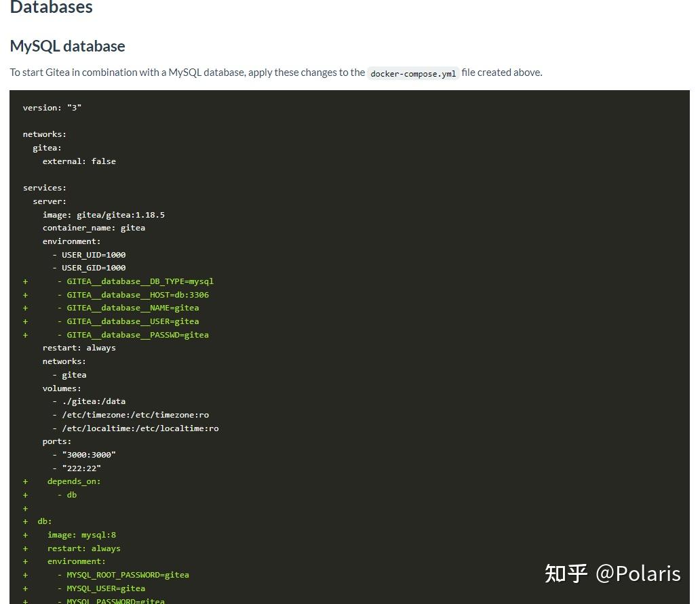
Task: Click the container_name: gitea line
Action: [94, 228]
